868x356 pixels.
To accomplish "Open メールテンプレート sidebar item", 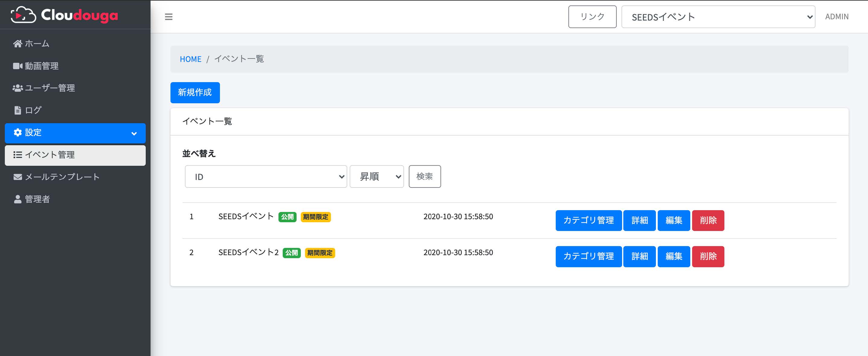I will tap(75, 177).
